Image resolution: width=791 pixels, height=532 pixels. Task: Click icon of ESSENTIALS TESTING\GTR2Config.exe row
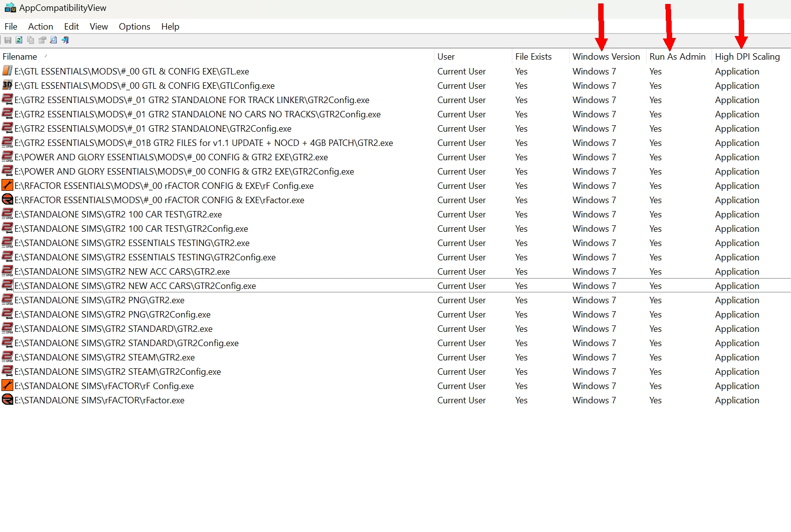[7, 257]
